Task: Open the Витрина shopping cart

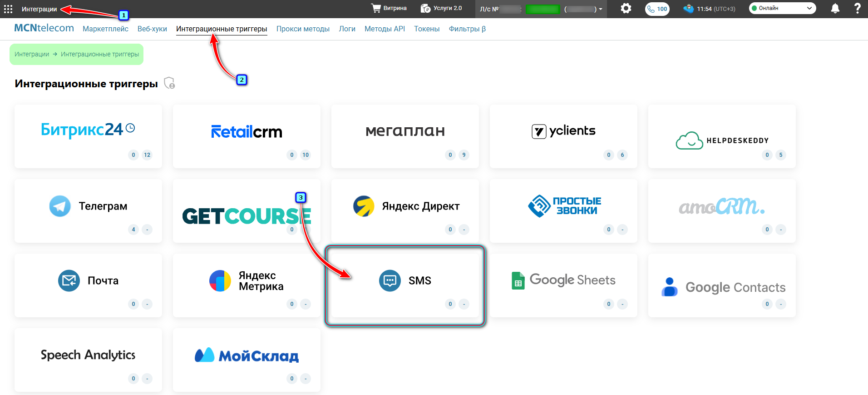Action: 389,8
